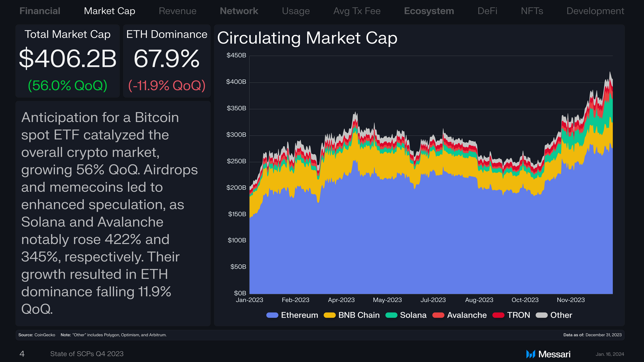Click the Total Market Cap heading

(x=68, y=35)
